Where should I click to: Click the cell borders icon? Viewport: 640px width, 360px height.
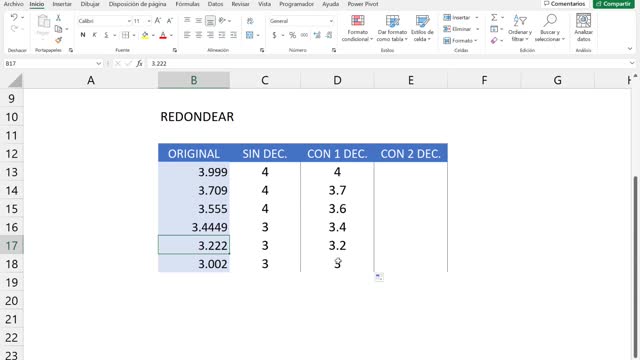125,35
